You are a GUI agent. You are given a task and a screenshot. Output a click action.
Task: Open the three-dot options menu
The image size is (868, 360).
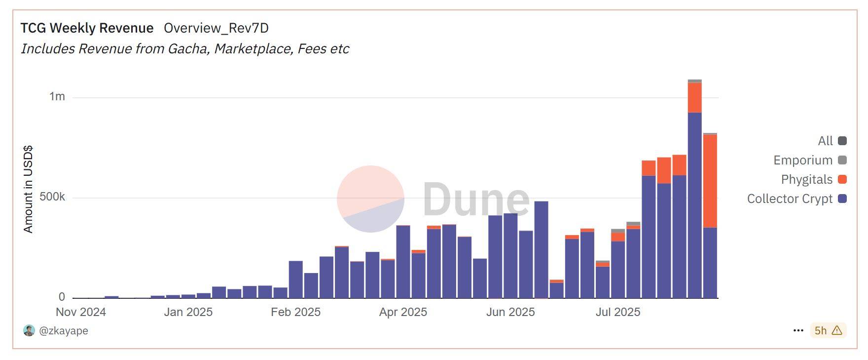[798, 330]
